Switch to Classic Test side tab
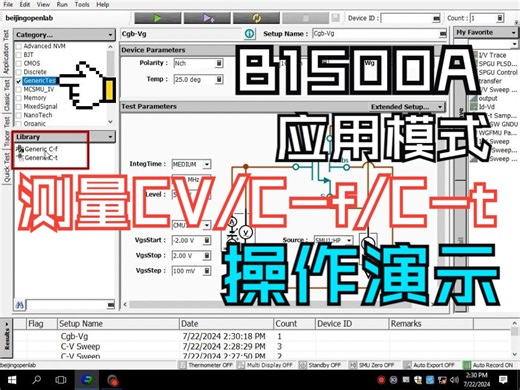 tap(6, 96)
